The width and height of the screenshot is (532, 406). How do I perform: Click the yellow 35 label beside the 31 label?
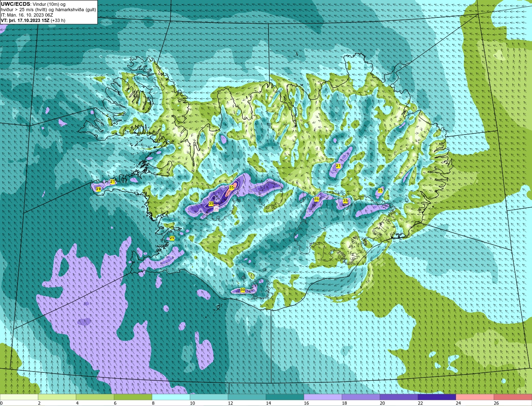(345, 201)
